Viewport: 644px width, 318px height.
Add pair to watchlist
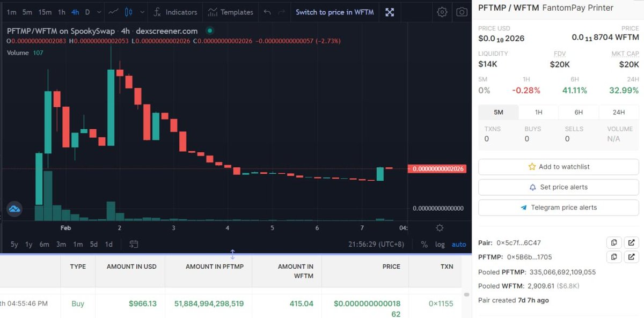point(558,167)
